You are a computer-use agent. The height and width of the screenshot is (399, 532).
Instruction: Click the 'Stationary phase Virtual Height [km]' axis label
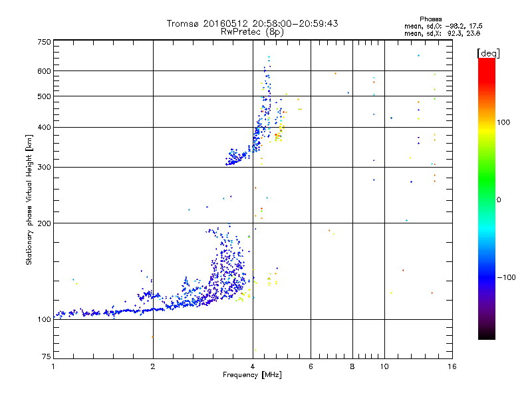(29, 199)
